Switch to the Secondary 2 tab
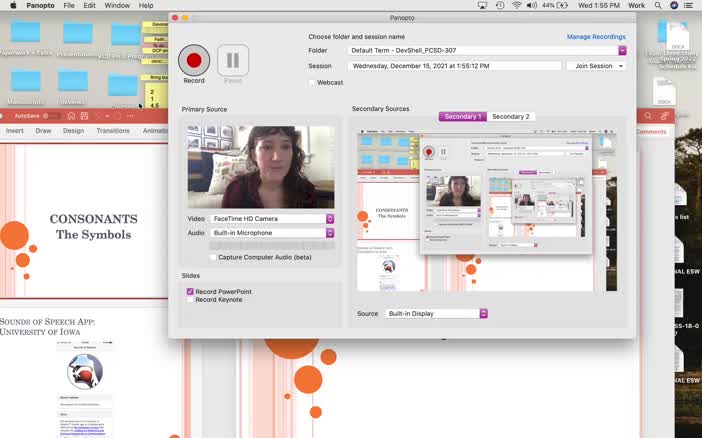Screen dimensions: 702x438 [x=510, y=116]
